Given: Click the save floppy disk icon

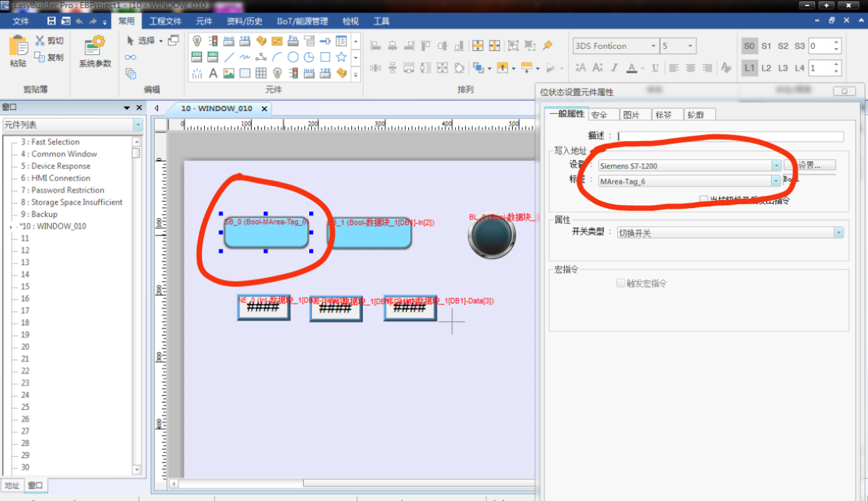Looking at the screenshot, I should pyautogui.click(x=51, y=21).
